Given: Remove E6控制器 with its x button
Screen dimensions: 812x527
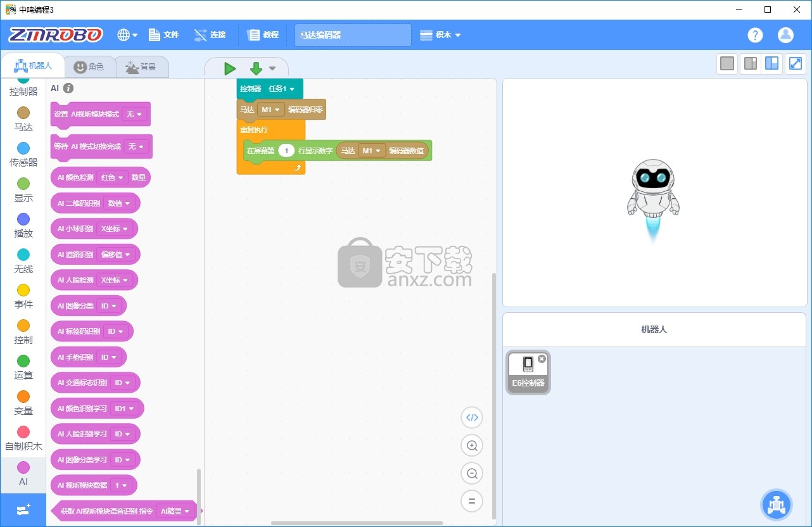Looking at the screenshot, I should pos(542,359).
